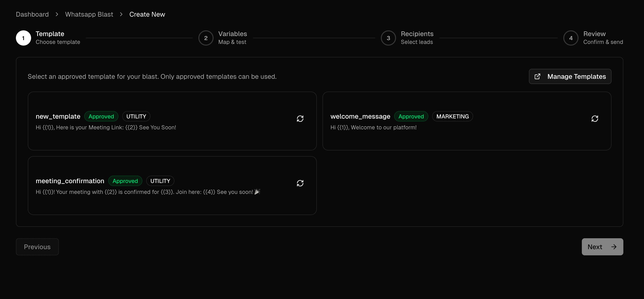Pick the meeting_confirmation template card
The width and height of the screenshot is (644, 299).
[x=172, y=186]
